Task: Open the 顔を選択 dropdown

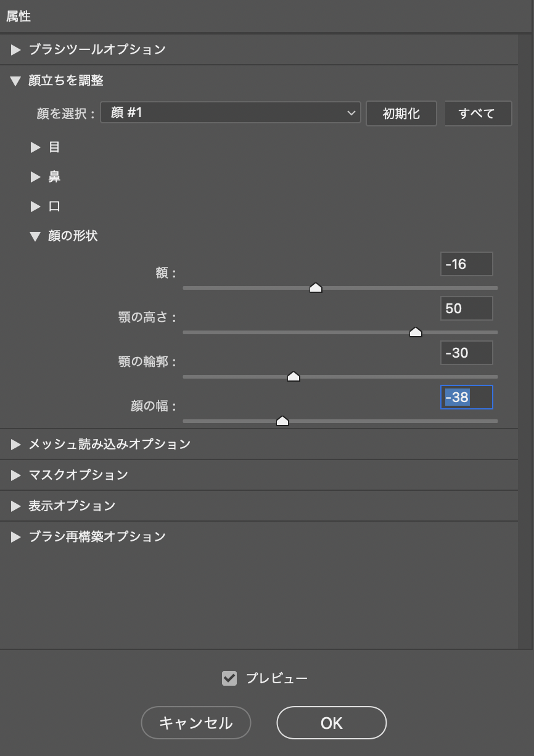Action: coord(230,113)
